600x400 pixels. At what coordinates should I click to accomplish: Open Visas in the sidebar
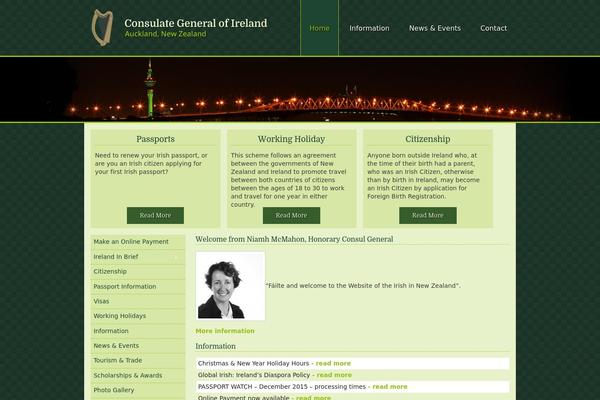[x=138, y=301]
